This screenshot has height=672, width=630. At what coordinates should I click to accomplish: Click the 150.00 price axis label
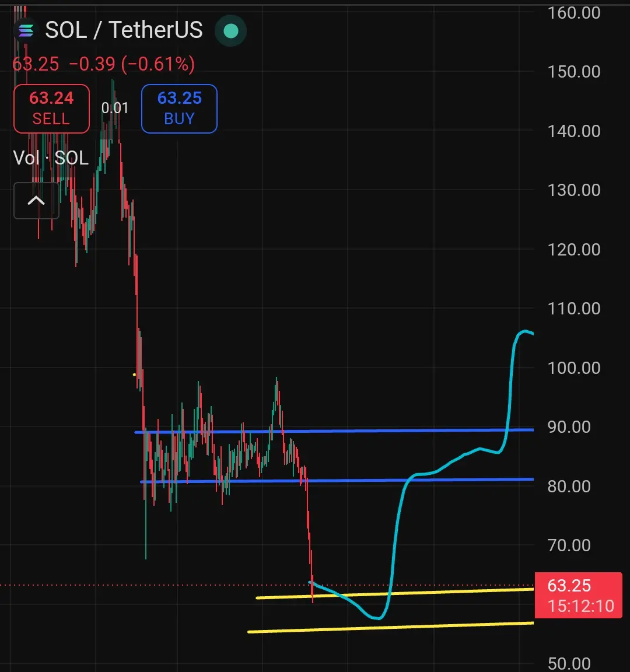pyautogui.click(x=574, y=72)
